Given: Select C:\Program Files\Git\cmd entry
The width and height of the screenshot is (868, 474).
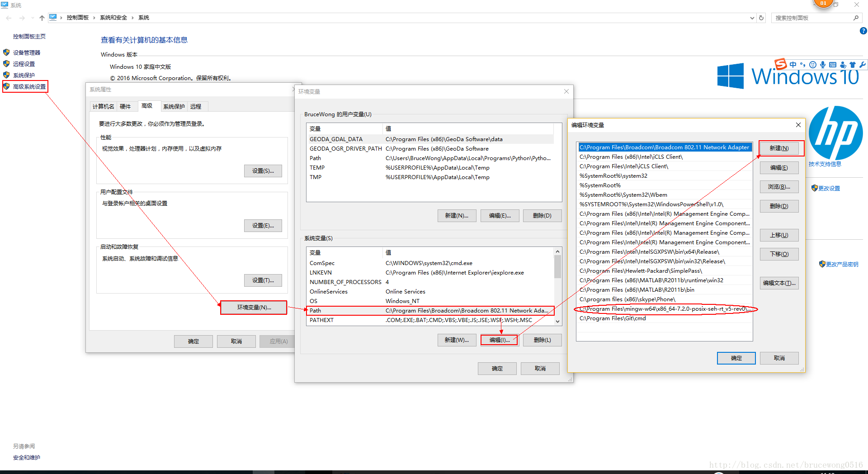Looking at the screenshot, I should pos(665,318).
